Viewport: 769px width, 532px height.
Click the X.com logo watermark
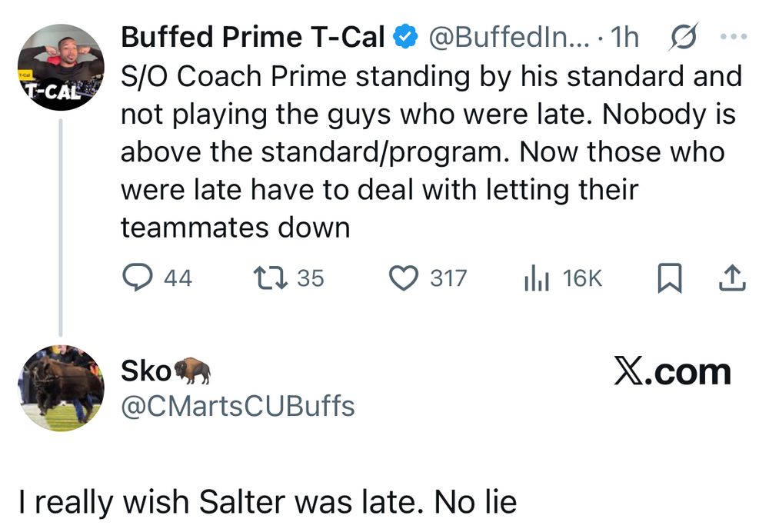(x=672, y=372)
